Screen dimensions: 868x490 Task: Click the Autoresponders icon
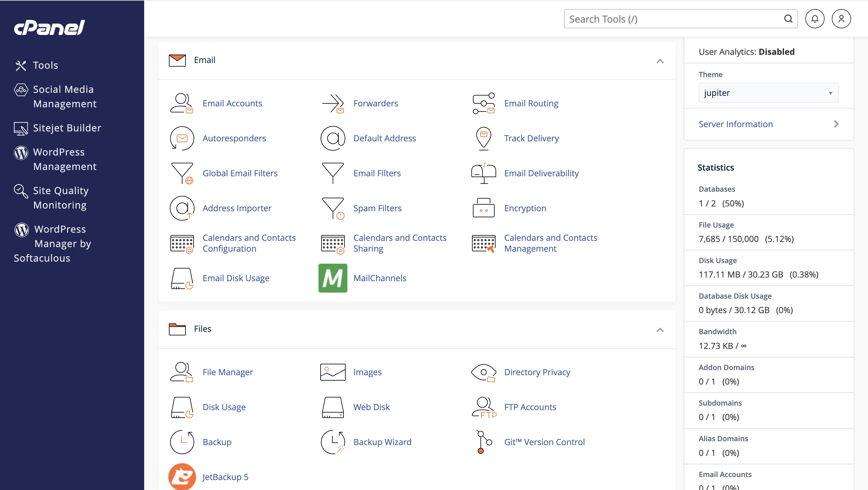pos(182,138)
